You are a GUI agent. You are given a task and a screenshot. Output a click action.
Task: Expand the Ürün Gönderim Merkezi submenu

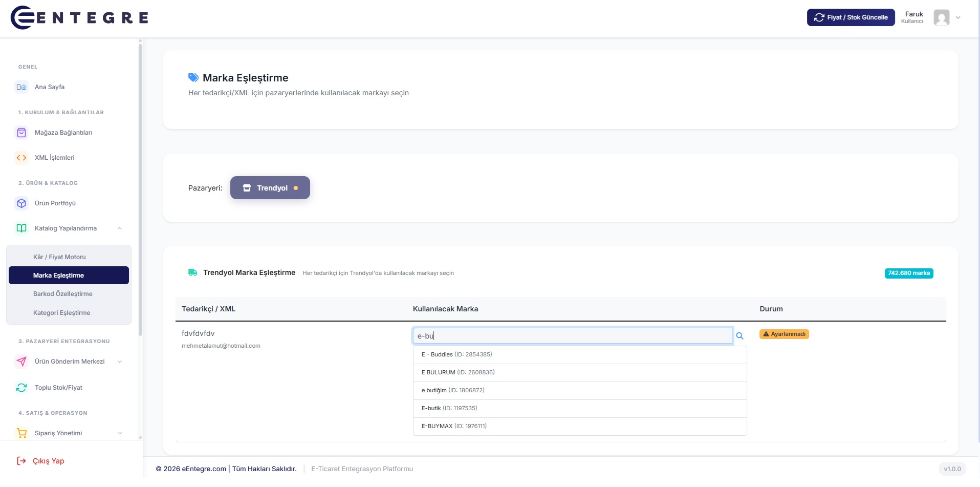[x=120, y=362]
